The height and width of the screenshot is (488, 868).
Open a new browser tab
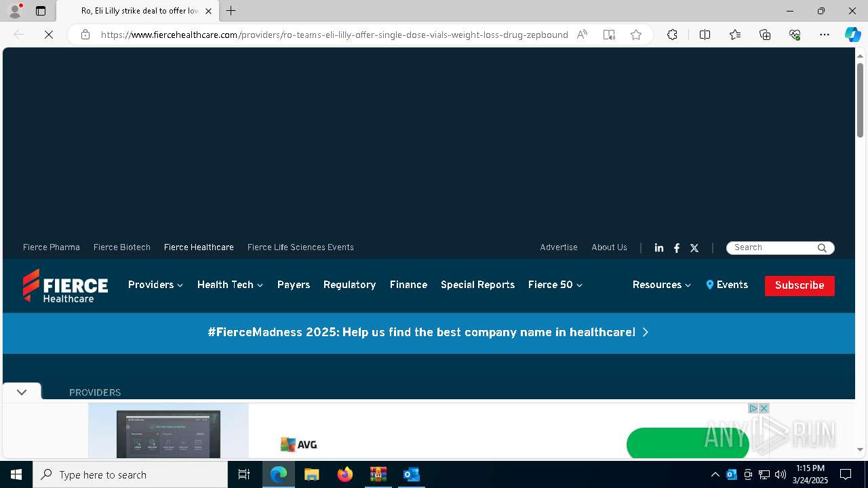[231, 11]
